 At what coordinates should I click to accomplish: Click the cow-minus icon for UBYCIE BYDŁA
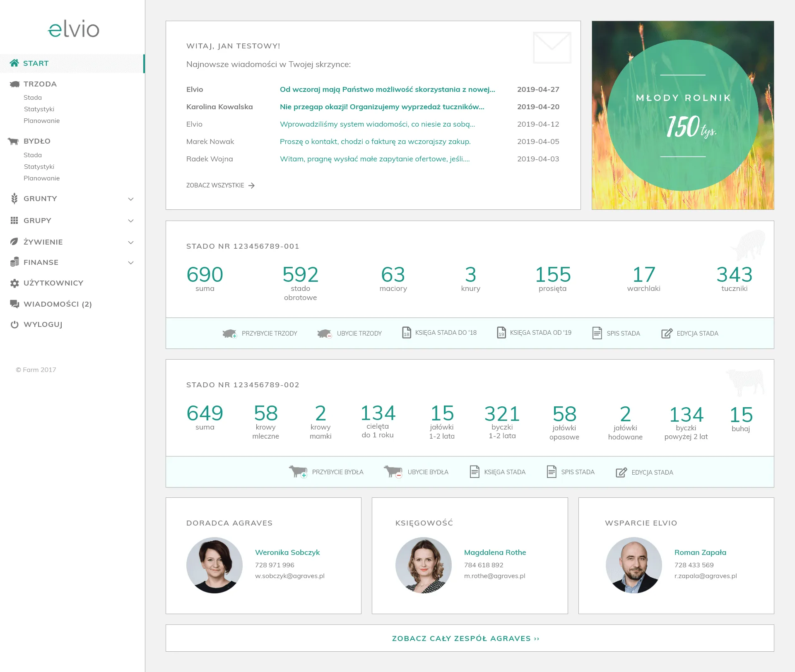click(393, 472)
